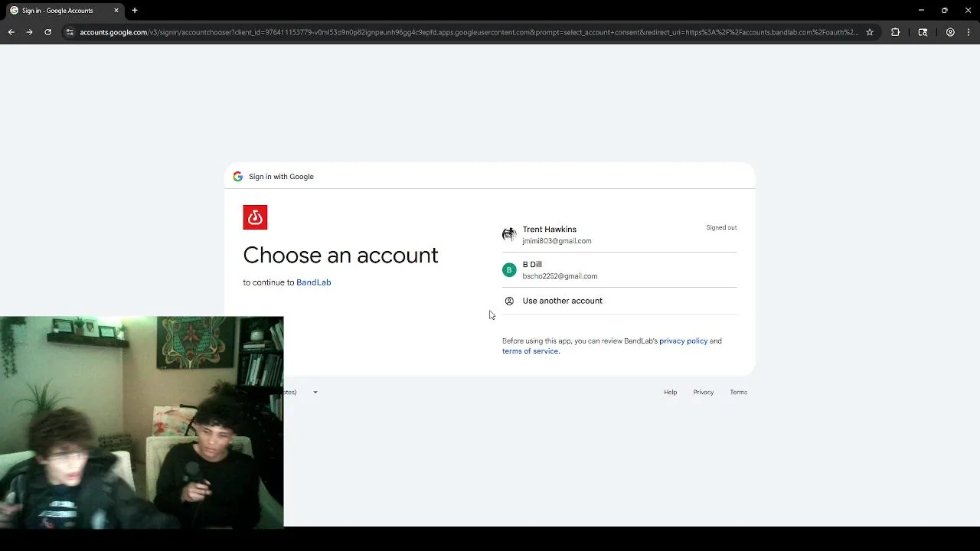Screen dimensions: 980x551
Task: Click Trent Hawkins profile avatar
Action: (x=509, y=235)
